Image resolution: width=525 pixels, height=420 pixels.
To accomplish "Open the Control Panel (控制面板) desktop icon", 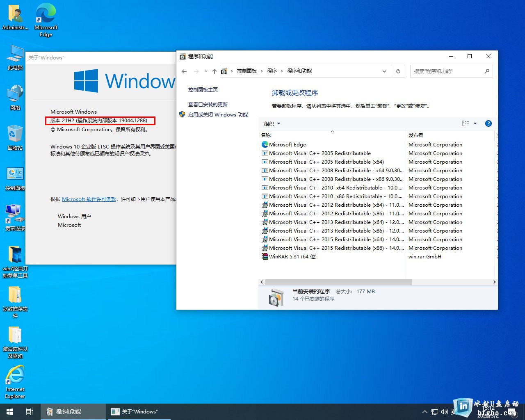I will pos(15,178).
